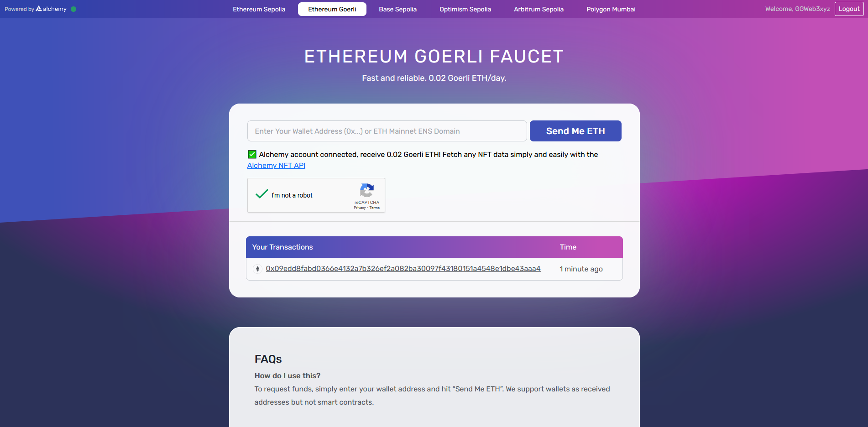The width and height of the screenshot is (868, 427).
Task: Open the Base Sepolia faucet tab
Action: click(397, 9)
